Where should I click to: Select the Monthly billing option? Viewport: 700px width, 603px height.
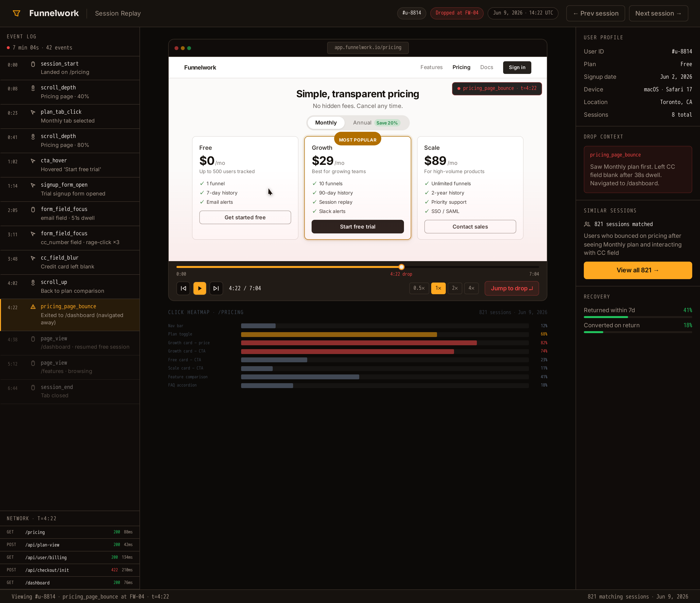pyautogui.click(x=326, y=123)
